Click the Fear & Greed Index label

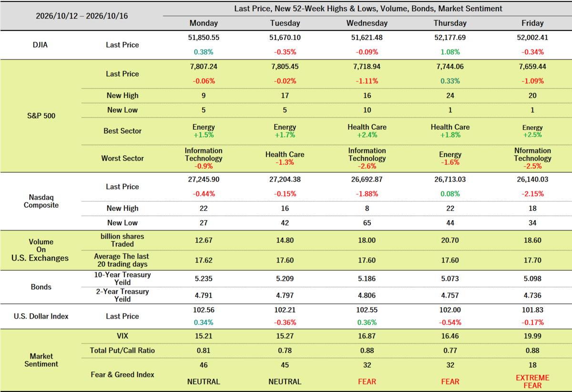(123, 375)
